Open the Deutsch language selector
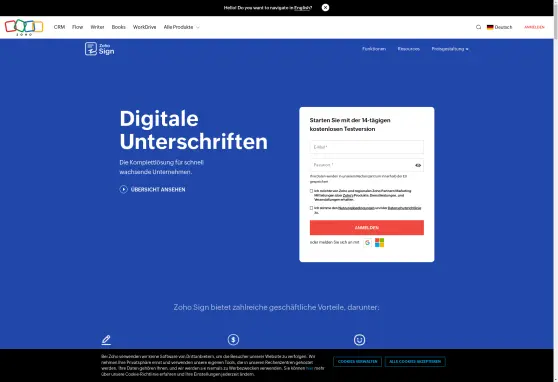Screen dimensions: 558x382 (499, 27)
